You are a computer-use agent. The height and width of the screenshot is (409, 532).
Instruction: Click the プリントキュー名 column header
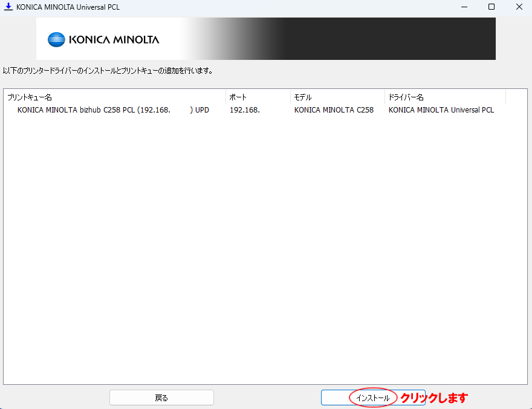[115, 97]
